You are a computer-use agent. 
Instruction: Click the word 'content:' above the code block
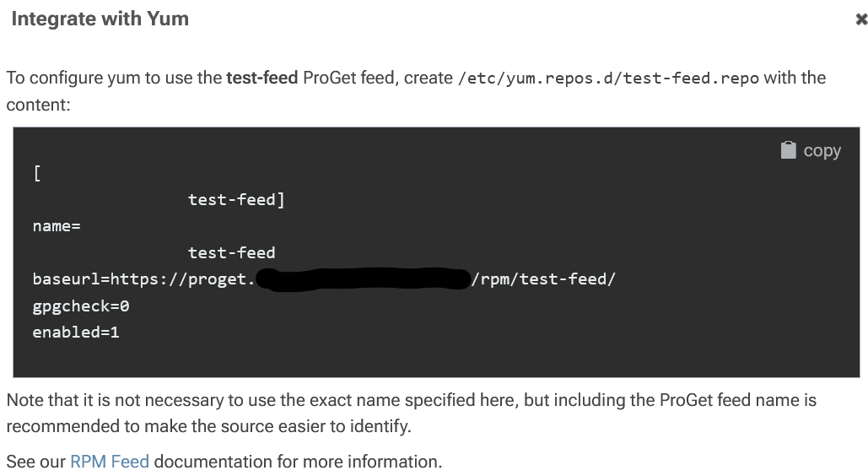coord(38,105)
